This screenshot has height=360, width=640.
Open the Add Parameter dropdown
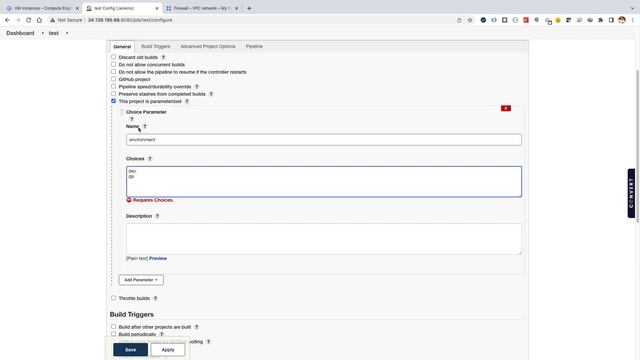141,280
